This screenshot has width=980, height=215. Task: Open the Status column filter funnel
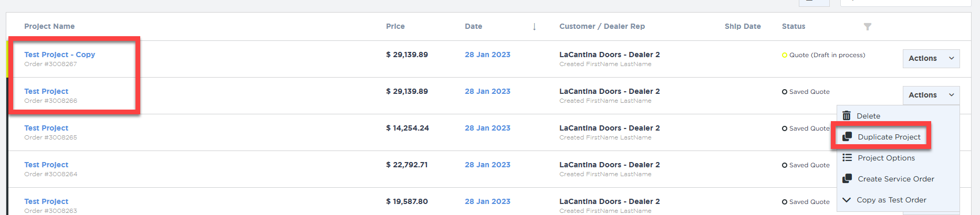(x=868, y=27)
